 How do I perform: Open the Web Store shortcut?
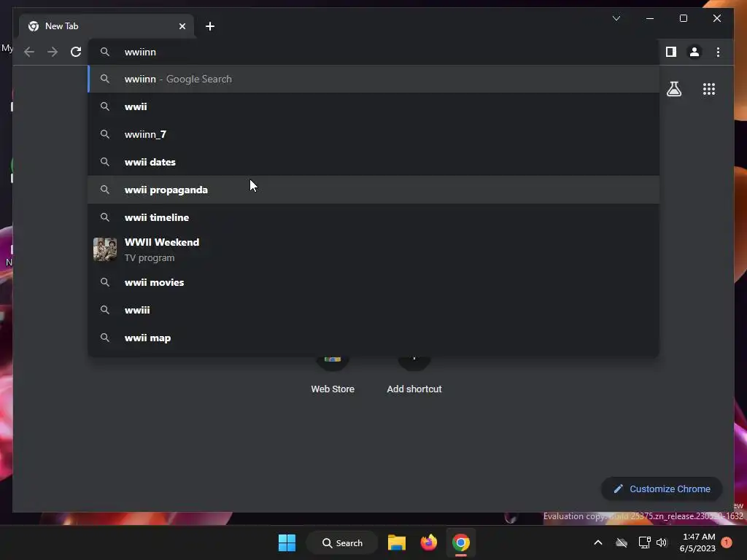333,376
